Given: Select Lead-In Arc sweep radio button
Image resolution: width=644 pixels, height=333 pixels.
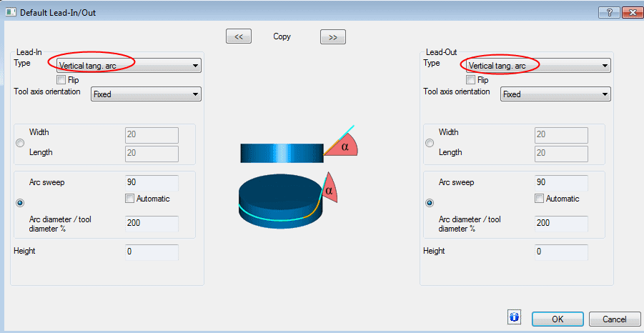Looking at the screenshot, I should 20,202.
